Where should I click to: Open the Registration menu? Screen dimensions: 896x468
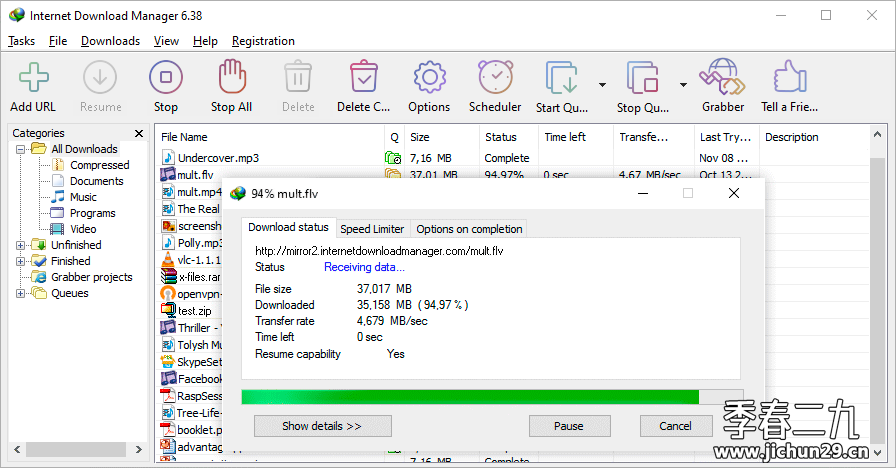(263, 41)
